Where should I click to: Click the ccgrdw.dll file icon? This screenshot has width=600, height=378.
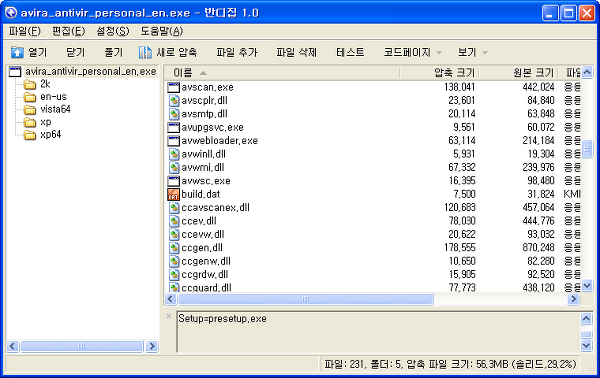coord(174,275)
